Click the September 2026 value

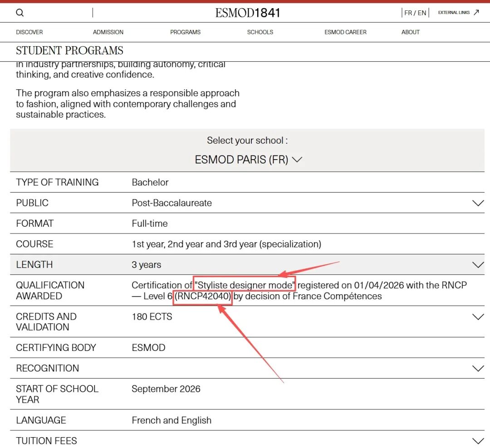[166, 389]
